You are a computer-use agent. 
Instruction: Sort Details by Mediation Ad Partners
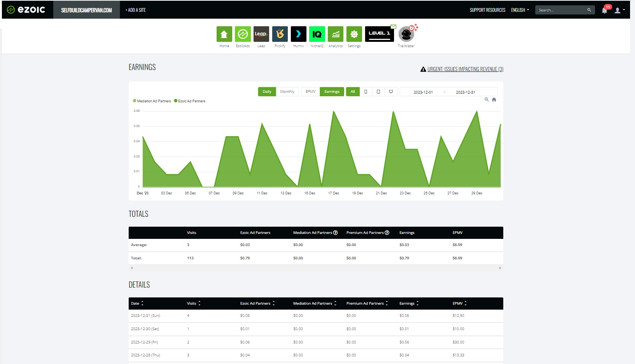[315, 304]
